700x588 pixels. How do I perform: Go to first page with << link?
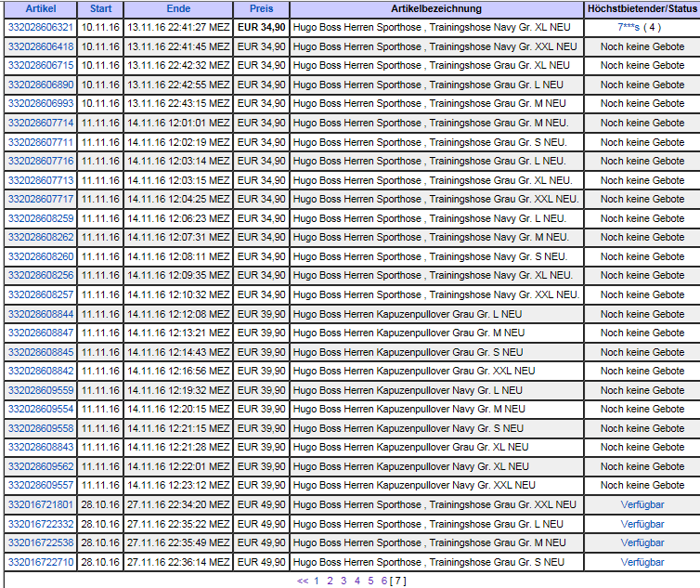point(303,581)
